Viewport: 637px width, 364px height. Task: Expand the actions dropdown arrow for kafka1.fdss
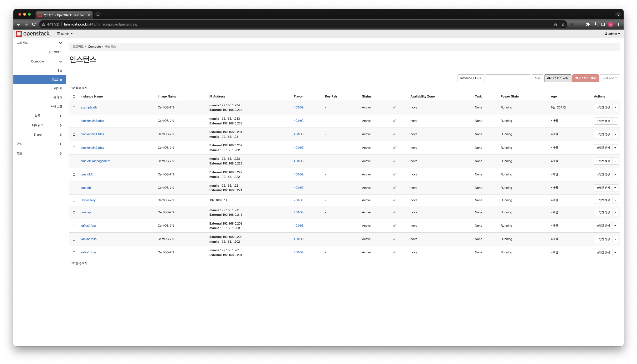coord(615,252)
